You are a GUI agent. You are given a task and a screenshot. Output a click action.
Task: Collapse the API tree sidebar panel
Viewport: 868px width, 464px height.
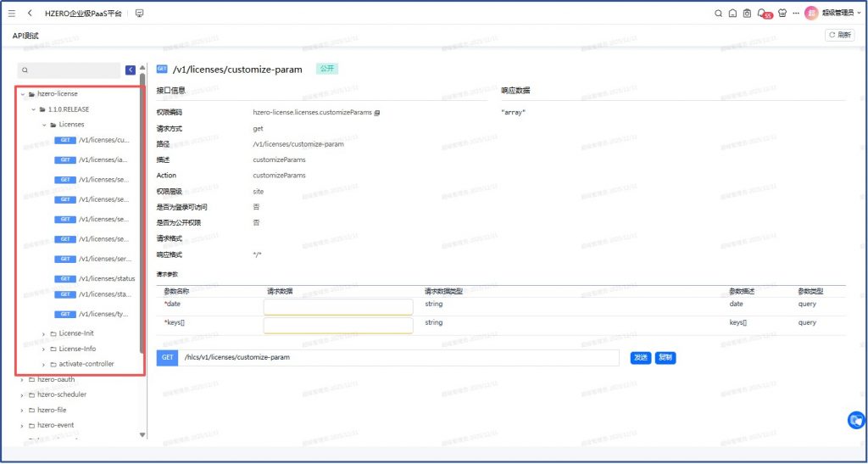[x=131, y=70]
